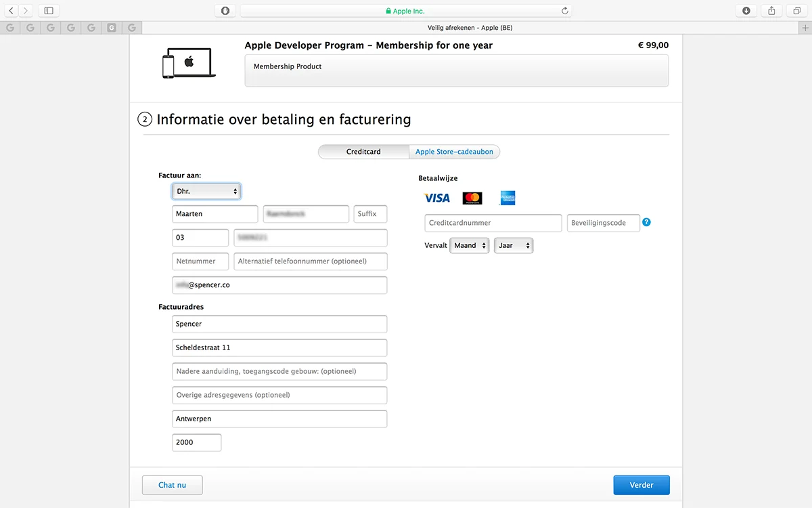Click the Creditcardnummer input field
This screenshot has width=812, height=508.
point(493,222)
